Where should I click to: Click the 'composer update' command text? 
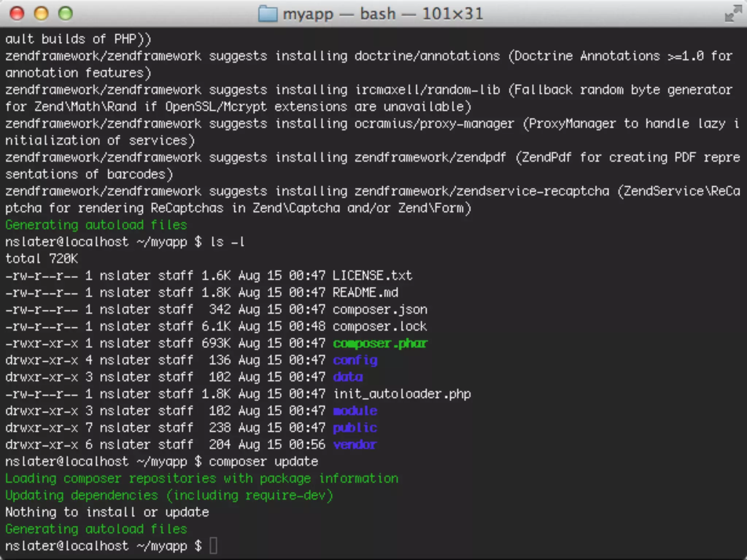pos(263,462)
